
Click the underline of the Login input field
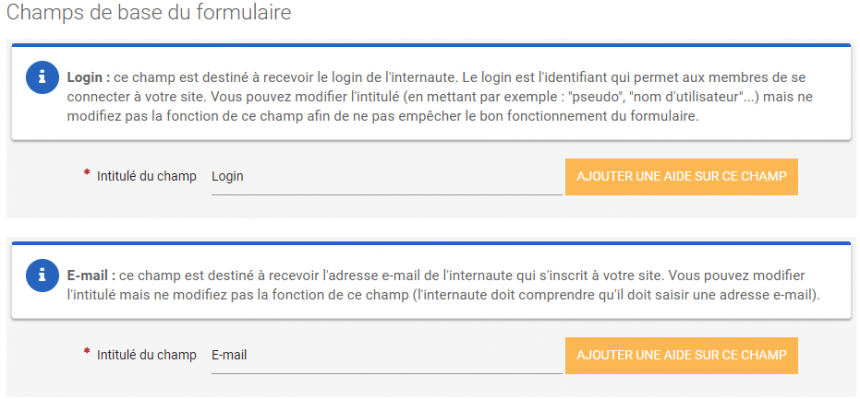click(387, 194)
